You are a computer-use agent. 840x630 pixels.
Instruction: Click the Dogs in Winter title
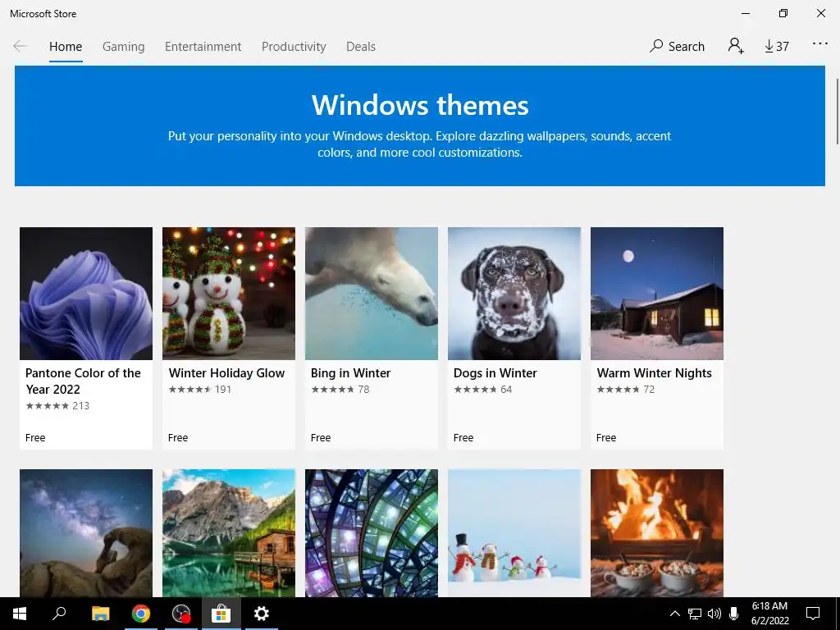(x=495, y=373)
